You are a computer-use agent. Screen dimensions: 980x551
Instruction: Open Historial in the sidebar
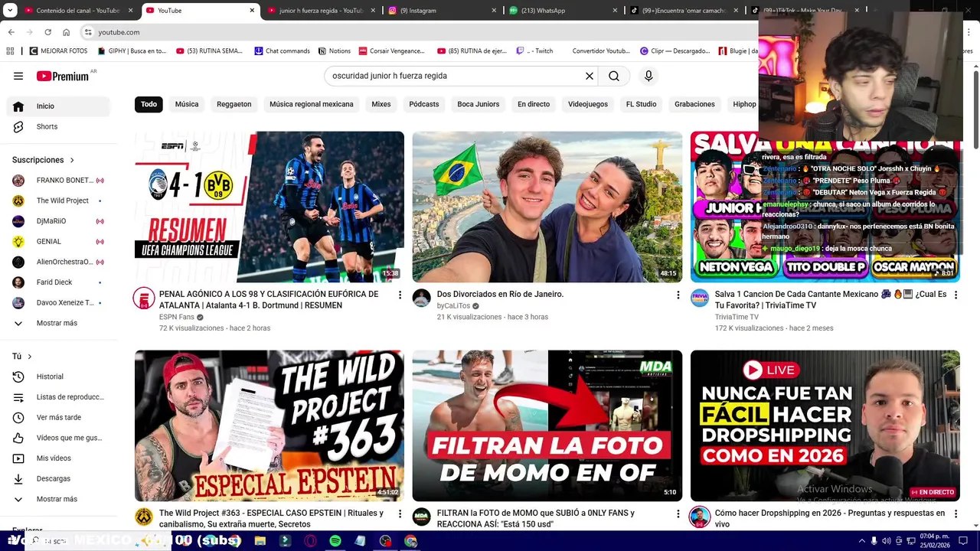[58, 377]
